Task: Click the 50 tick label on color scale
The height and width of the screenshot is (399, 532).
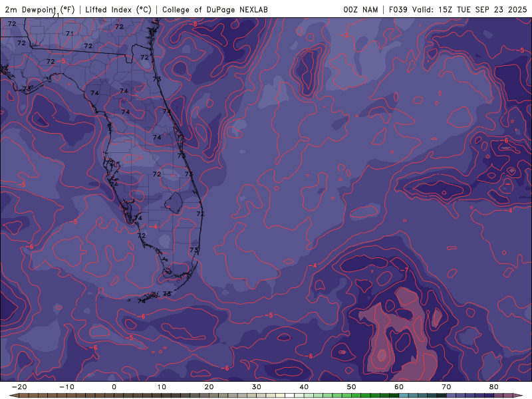Action: tap(352, 387)
